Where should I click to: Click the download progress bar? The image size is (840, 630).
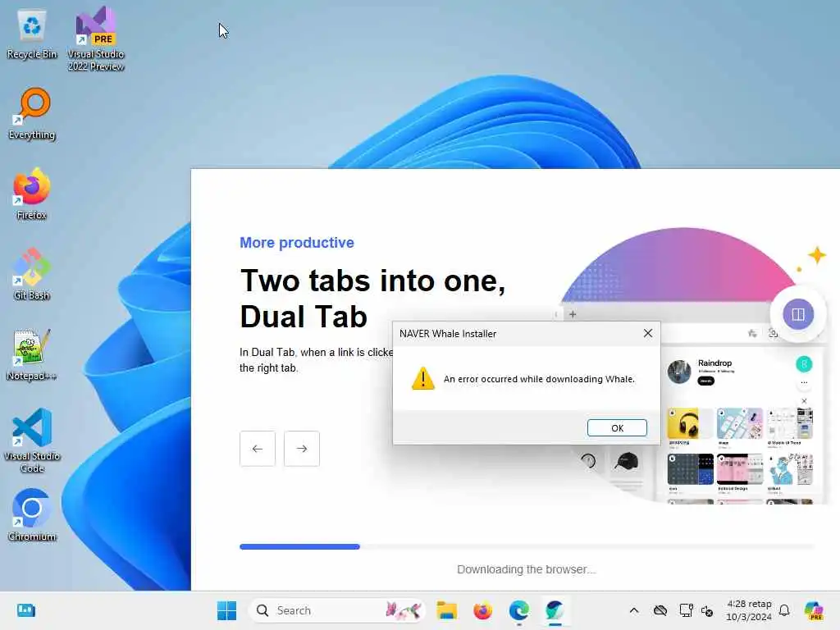pyautogui.click(x=527, y=546)
